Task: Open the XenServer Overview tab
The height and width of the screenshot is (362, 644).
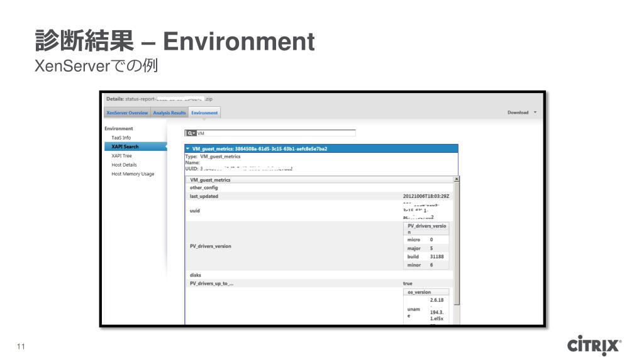Action: [x=127, y=113]
